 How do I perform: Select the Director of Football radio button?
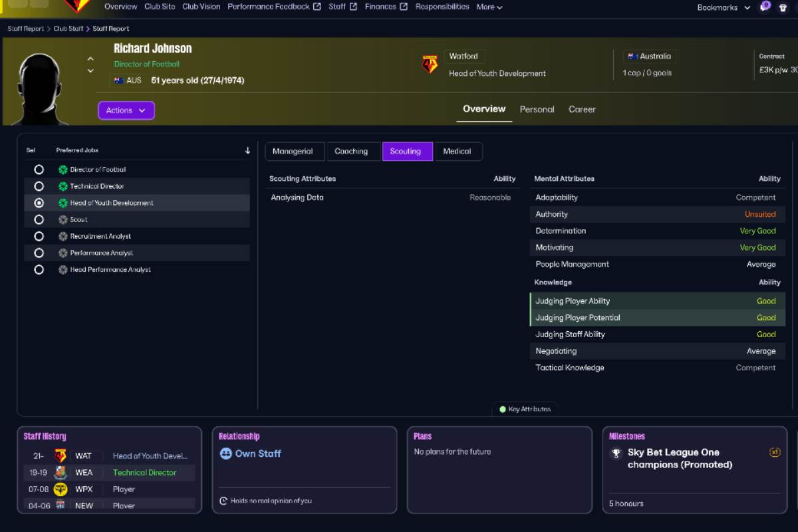(x=39, y=170)
